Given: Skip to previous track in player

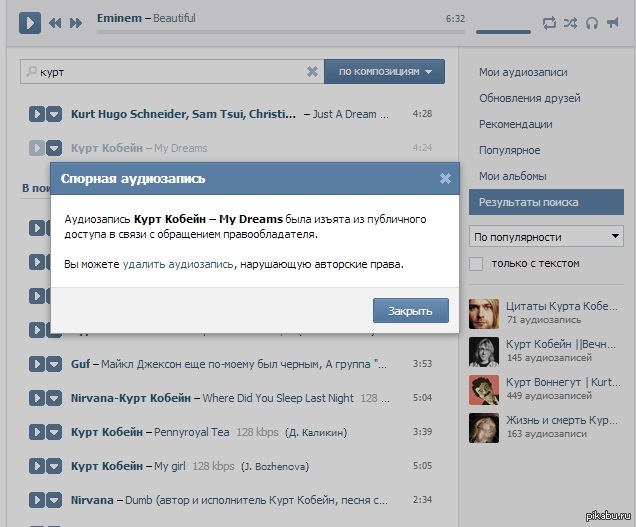Looking at the screenshot, I should point(55,22).
